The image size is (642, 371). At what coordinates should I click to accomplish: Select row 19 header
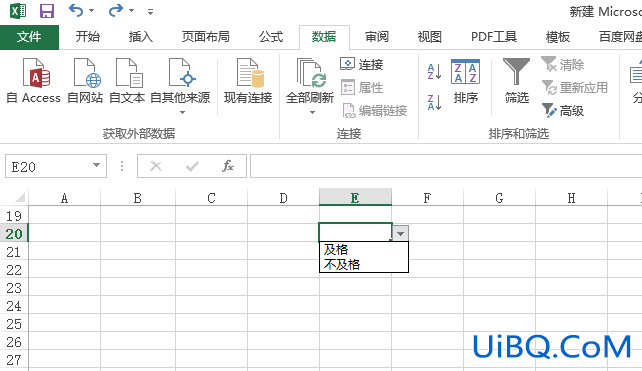pos(14,215)
